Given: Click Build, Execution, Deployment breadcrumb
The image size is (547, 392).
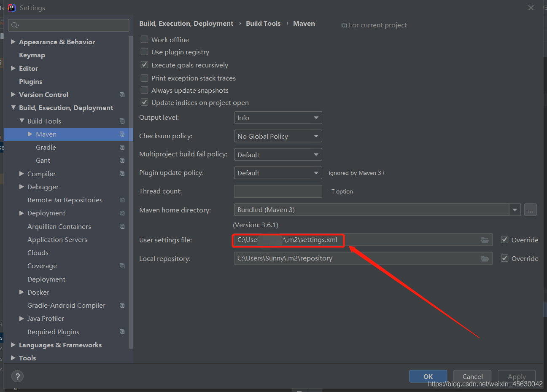Looking at the screenshot, I should pyautogui.click(x=186, y=24).
